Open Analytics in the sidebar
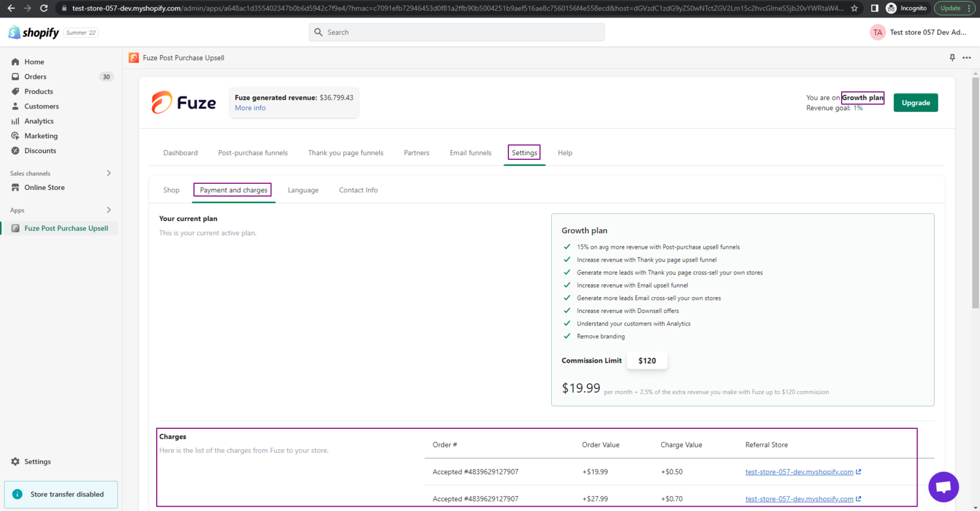Screen dimensions: 980x511 39,121
